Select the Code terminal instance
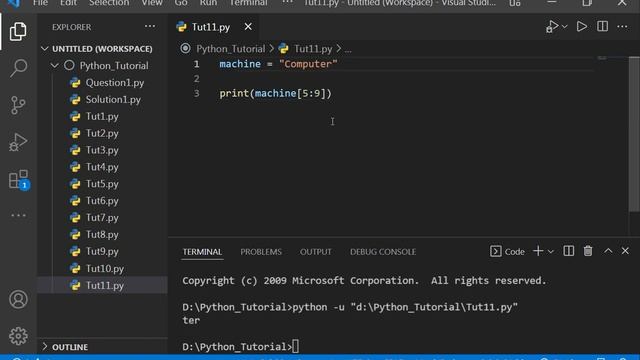 (x=507, y=251)
